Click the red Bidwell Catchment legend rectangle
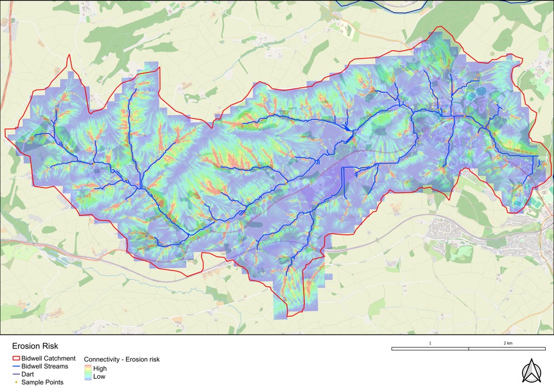Image resolution: width=554 pixels, height=392 pixels. pyautogui.click(x=16, y=359)
